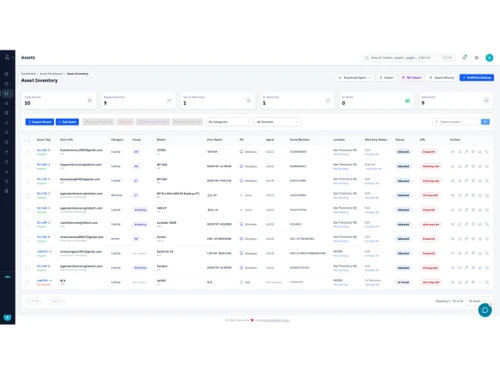Click the pencil icon in the Server model row

[x=459, y=239]
